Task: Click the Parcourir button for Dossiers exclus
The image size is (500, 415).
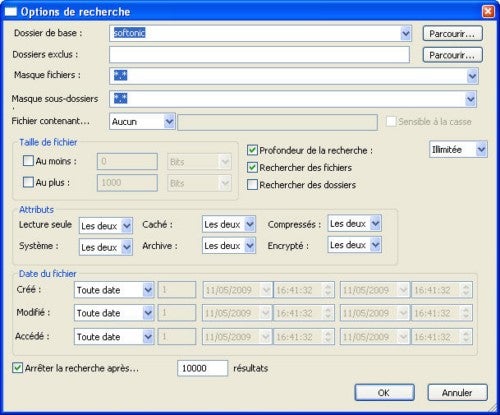Action: [452, 55]
